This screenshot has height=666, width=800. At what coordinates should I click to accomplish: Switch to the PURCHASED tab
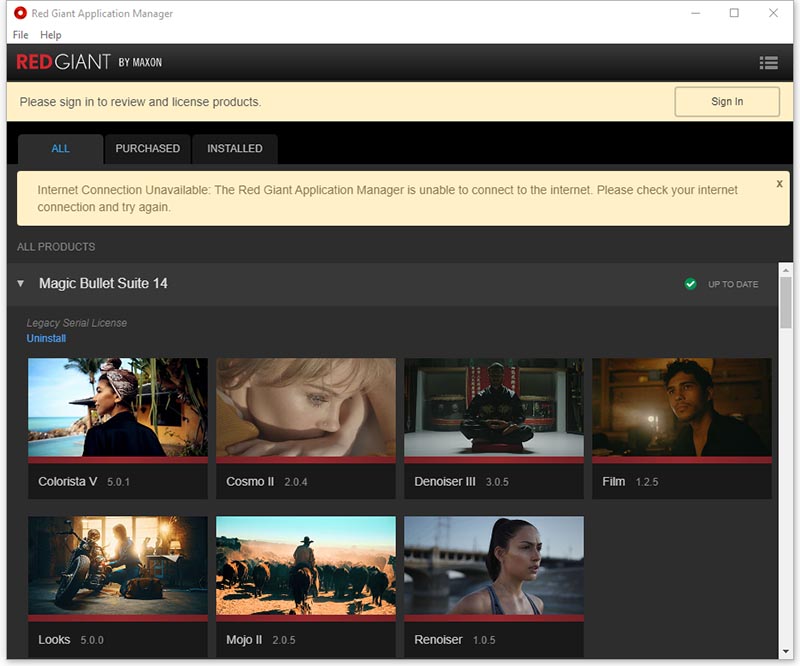[147, 149]
